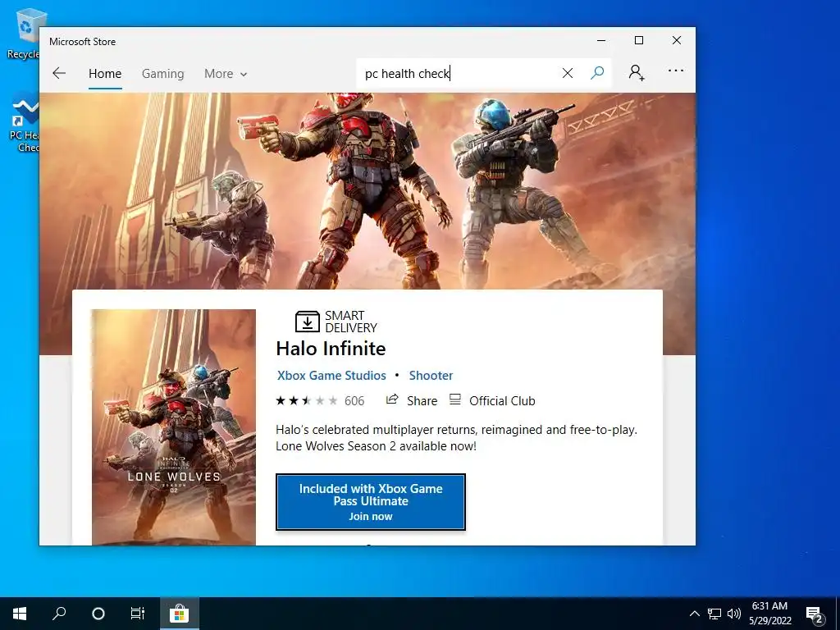This screenshot has width=840, height=630.
Task: Clear the search text with the X icon
Action: click(568, 73)
